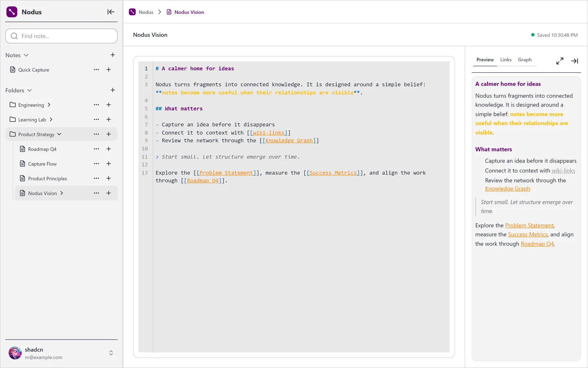
Task: Open Learning Lab more options menu
Action: coord(96,119)
